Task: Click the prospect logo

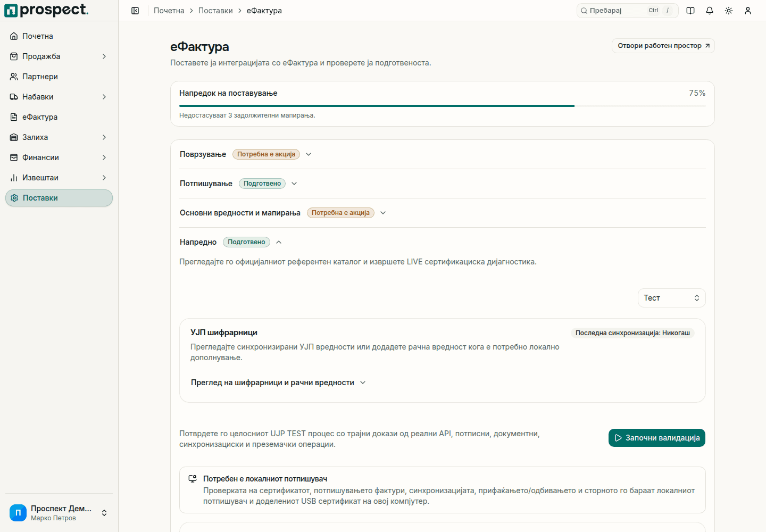Action: click(x=46, y=10)
